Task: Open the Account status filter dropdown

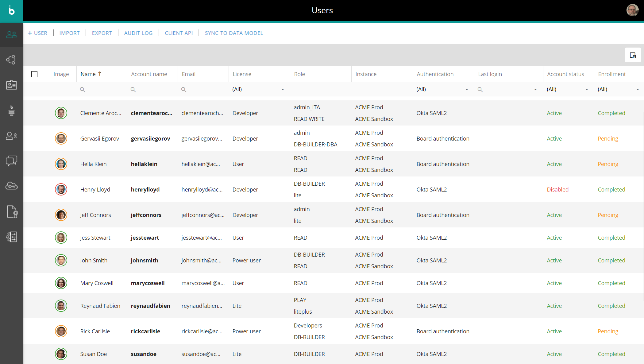Action: coord(587,89)
